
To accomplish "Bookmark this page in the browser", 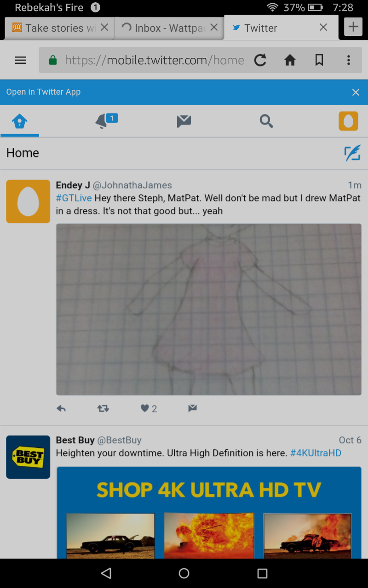I will [319, 60].
